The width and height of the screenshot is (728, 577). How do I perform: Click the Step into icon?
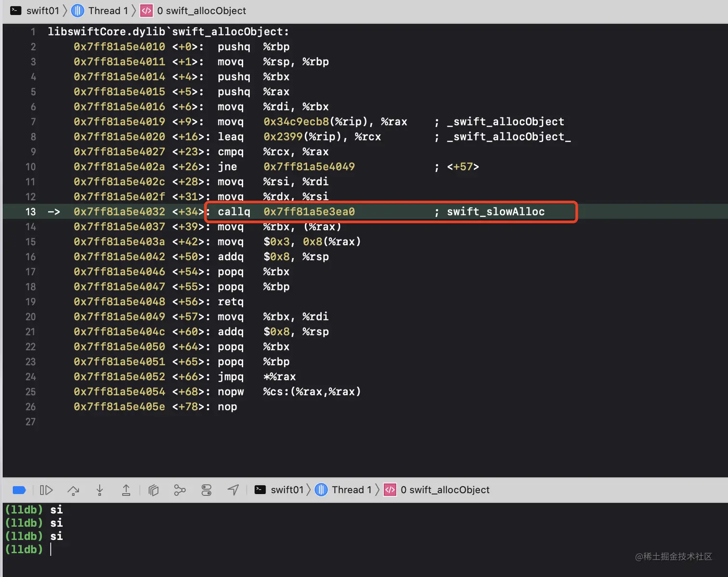[100, 490]
